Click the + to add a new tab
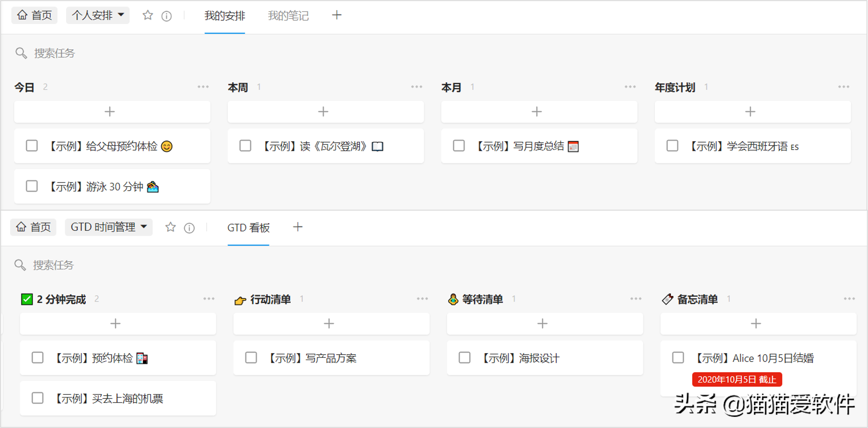The image size is (868, 428). (x=336, y=15)
